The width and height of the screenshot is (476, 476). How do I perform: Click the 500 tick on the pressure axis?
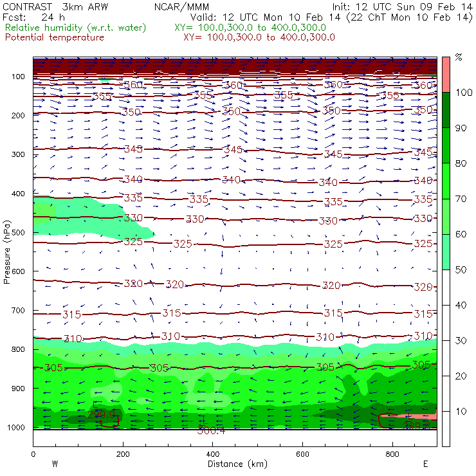coord(18,233)
